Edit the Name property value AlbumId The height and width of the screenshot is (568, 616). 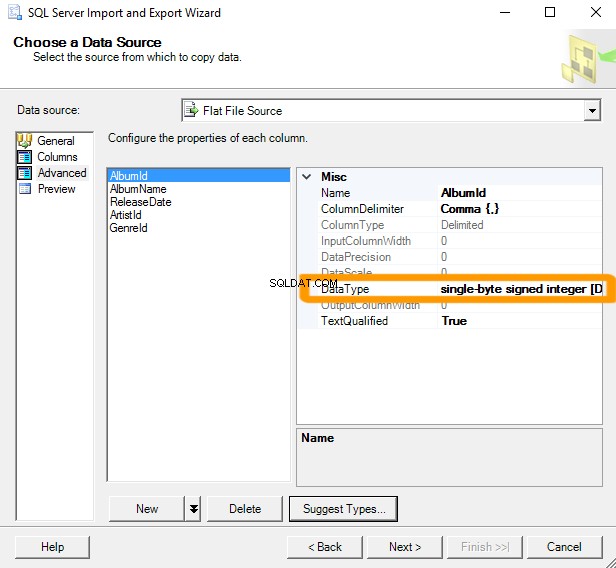(x=520, y=193)
